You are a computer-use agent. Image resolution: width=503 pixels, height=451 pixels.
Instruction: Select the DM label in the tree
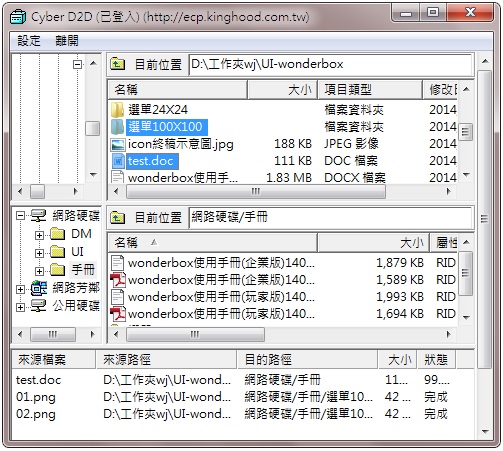pyautogui.click(x=81, y=234)
